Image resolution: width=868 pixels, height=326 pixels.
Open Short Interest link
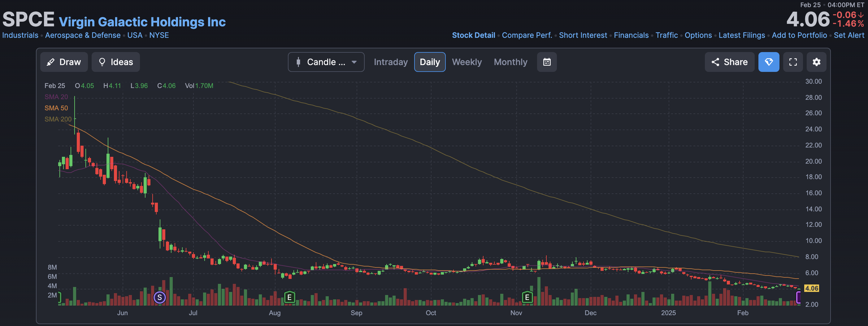(583, 35)
